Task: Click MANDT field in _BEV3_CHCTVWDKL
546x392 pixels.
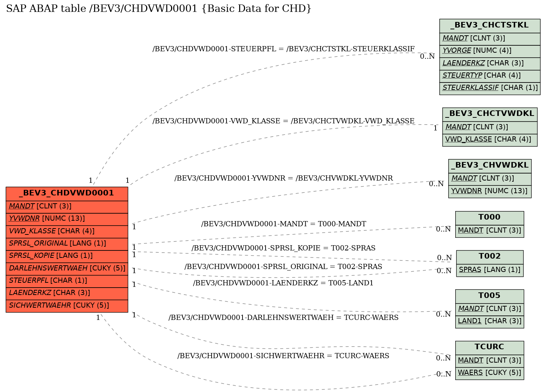Action: pyautogui.click(x=489, y=127)
